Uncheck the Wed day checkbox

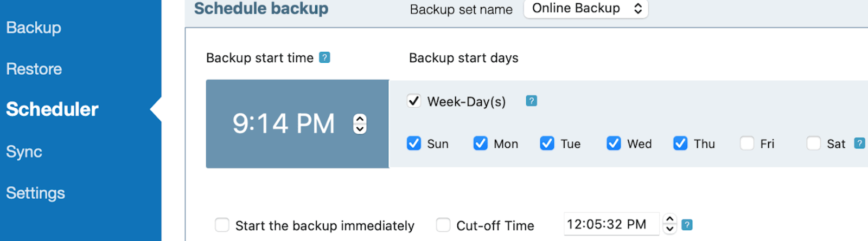click(614, 143)
